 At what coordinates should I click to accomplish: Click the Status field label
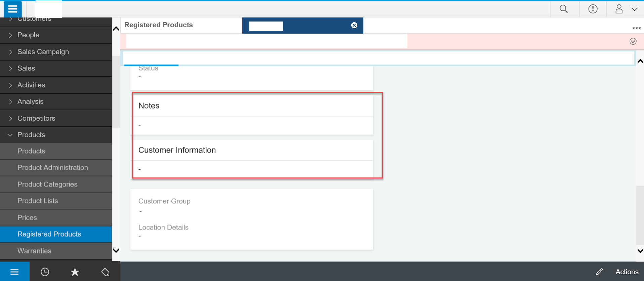pyautogui.click(x=148, y=68)
